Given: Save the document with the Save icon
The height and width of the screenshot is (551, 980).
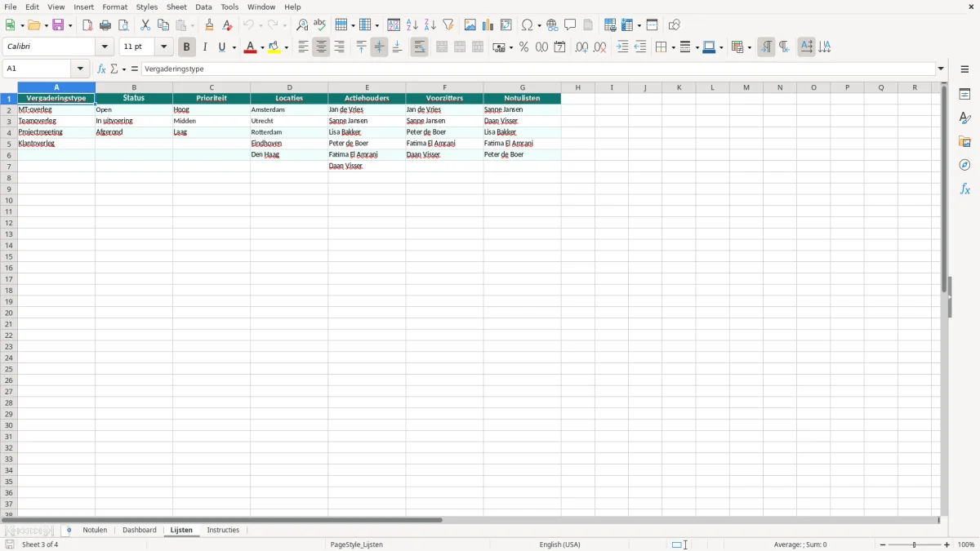Looking at the screenshot, I should click(59, 25).
